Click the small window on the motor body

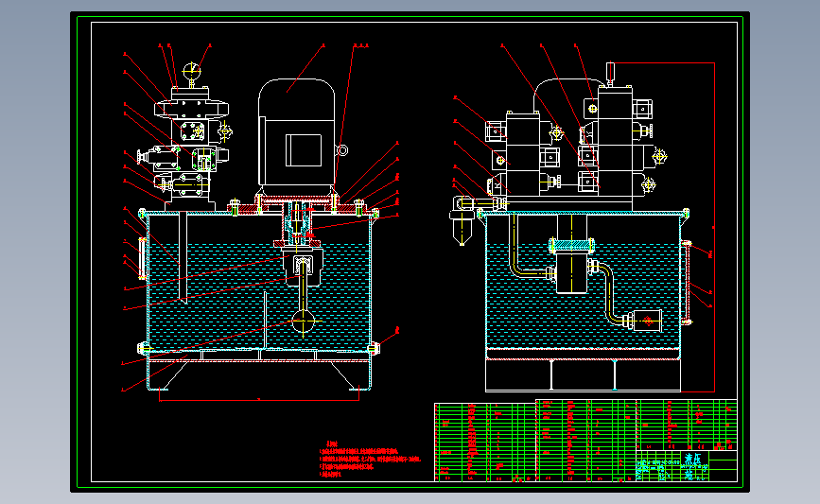pos(304,150)
